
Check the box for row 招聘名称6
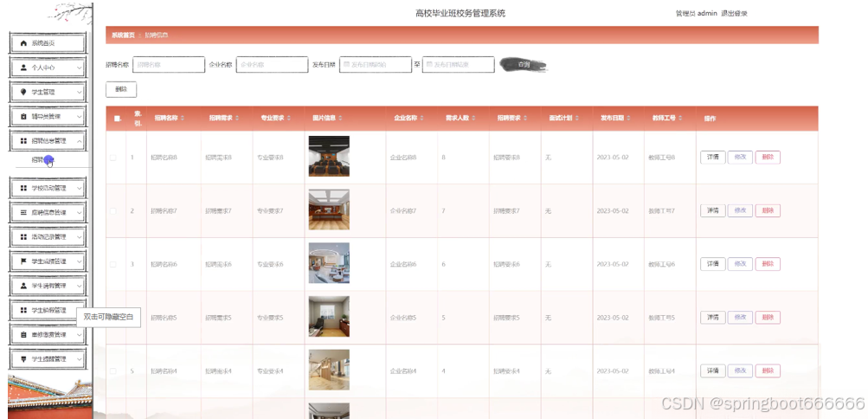(113, 265)
